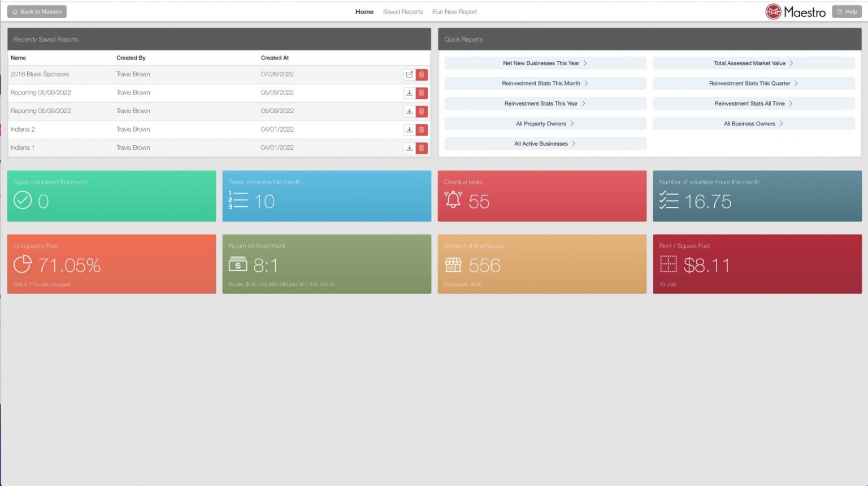Click Back to Maestro
868x486 pixels.
tap(36, 11)
